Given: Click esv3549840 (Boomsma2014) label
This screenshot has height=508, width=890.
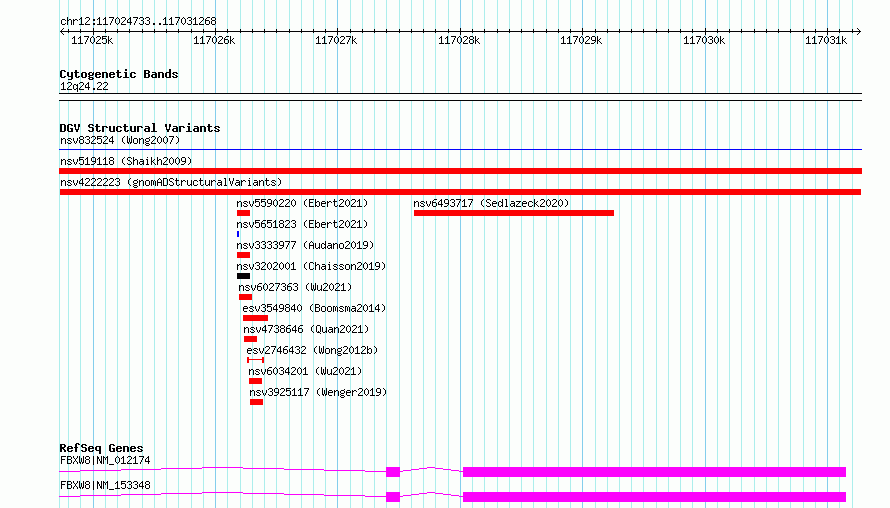Looking at the screenshot, I should [314, 308].
